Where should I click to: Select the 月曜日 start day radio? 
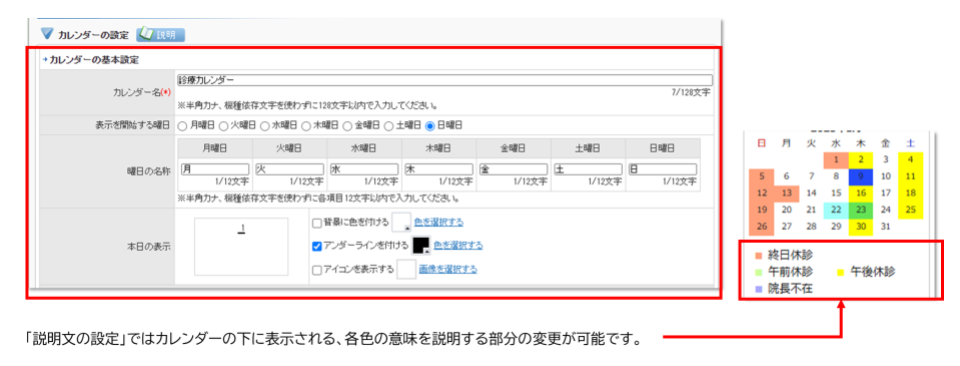click(x=182, y=125)
